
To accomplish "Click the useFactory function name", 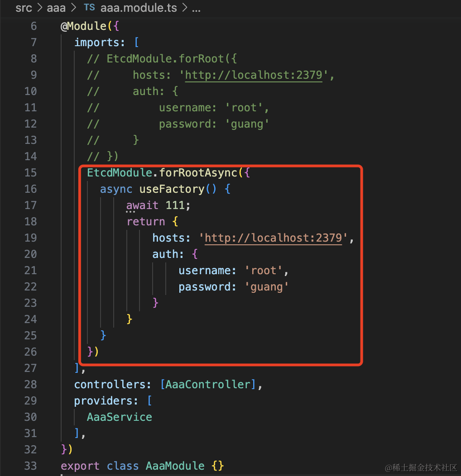I will (x=172, y=189).
